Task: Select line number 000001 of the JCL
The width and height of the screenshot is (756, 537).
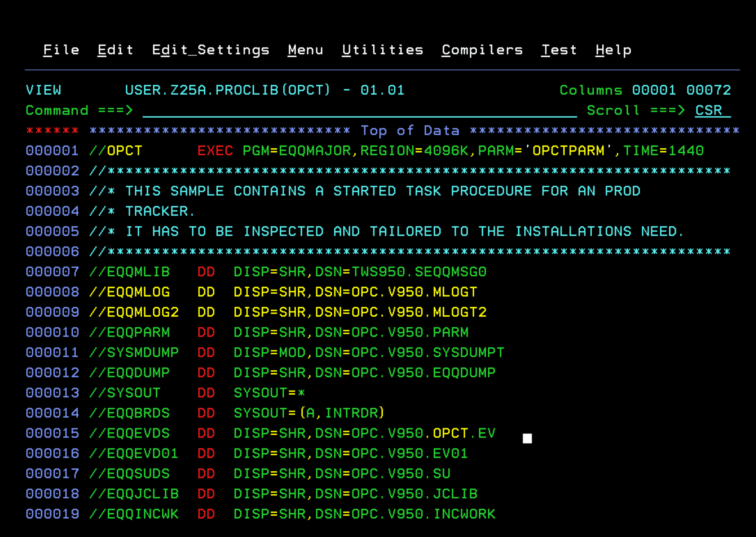Action: 52,150
